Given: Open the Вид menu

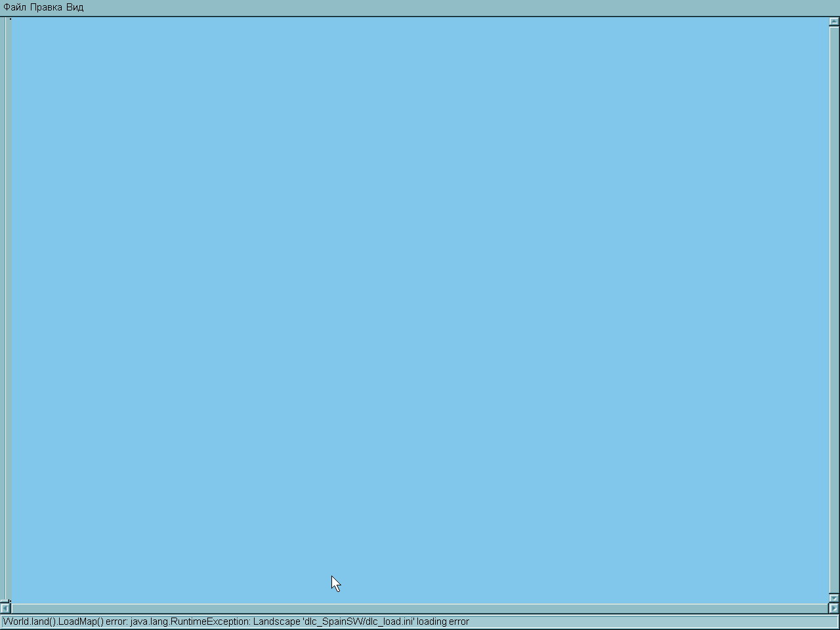Looking at the screenshot, I should point(75,7).
